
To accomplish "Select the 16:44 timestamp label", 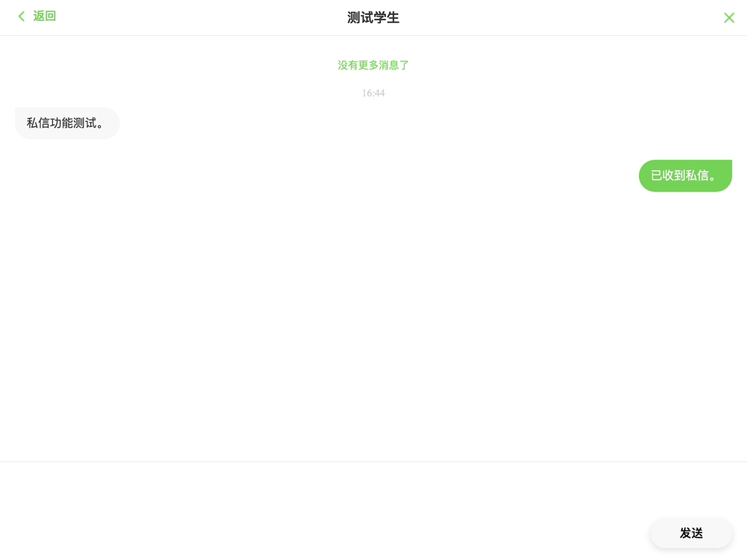I will click(373, 93).
